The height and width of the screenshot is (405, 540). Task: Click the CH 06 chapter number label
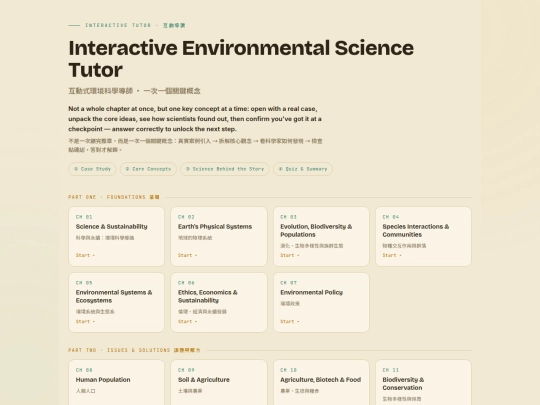(x=186, y=283)
